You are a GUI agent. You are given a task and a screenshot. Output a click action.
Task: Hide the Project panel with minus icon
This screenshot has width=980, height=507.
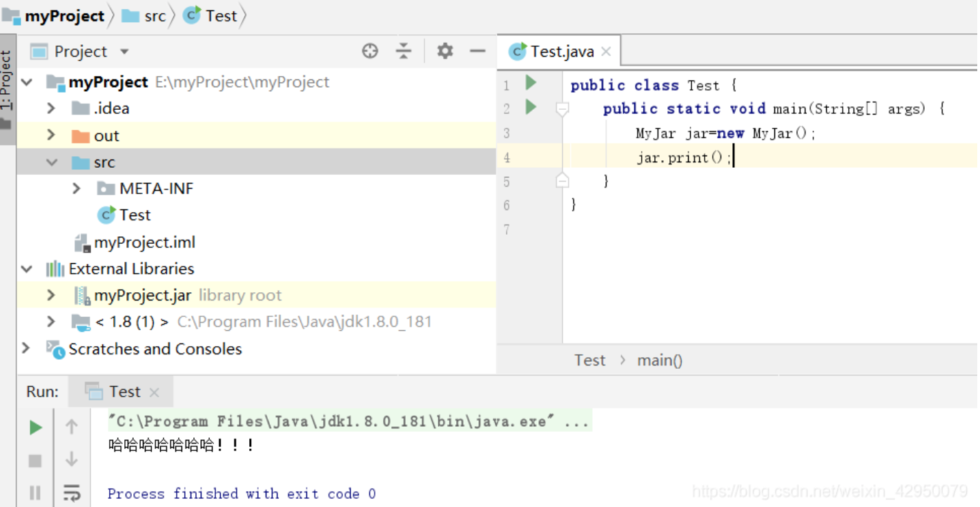coord(478,51)
